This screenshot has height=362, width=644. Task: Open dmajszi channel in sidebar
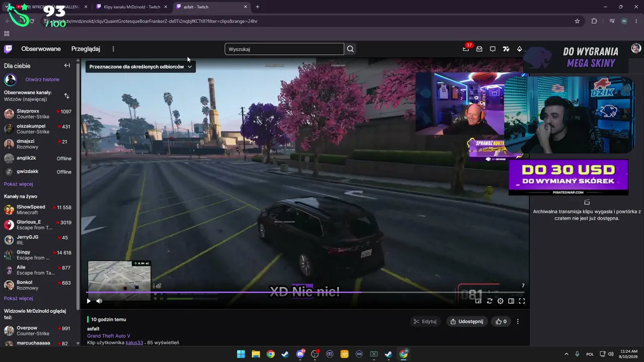pyautogui.click(x=38, y=144)
